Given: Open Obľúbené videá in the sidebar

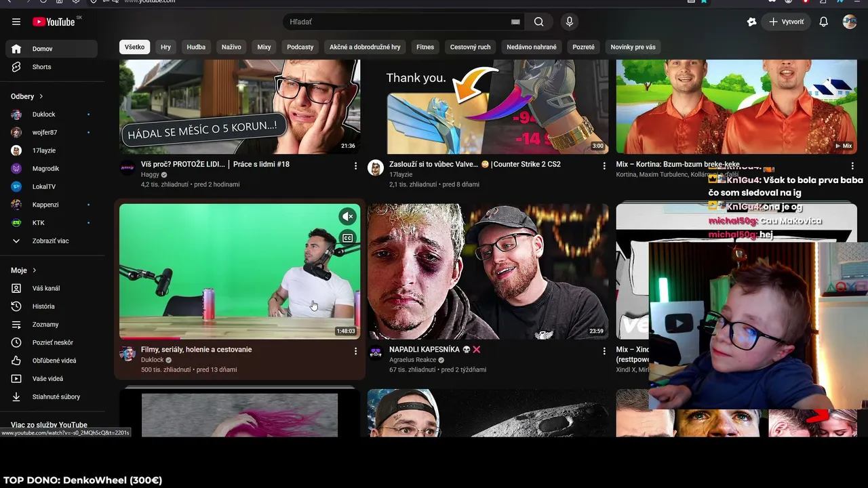Looking at the screenshot, I should pyautogui.click(x=52, y=361).
